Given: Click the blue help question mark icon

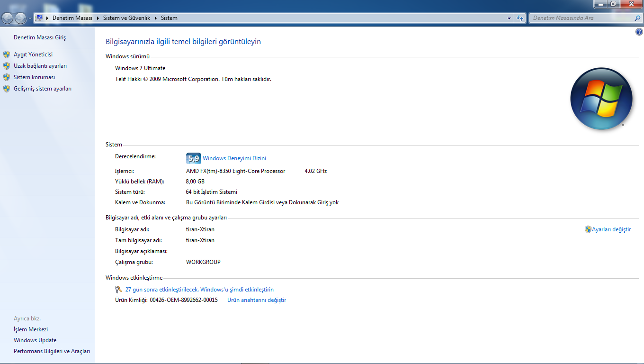Looking at the screenshot, I should coord(639,32).
